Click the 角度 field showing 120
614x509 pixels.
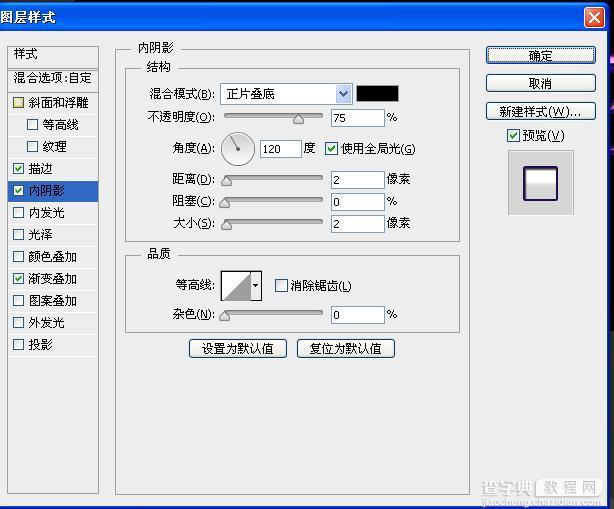point(281,149)
